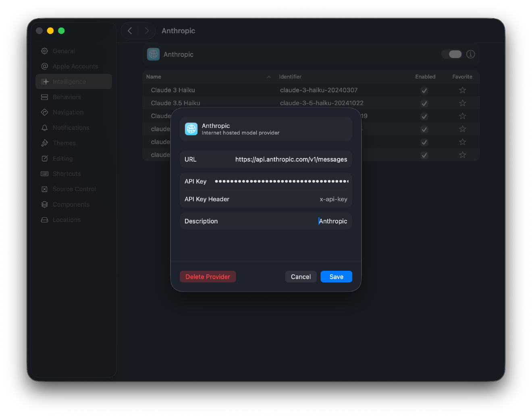Toggle the Anthropic provider enabled switch
The image size is (532, 417).
(452, 54)
